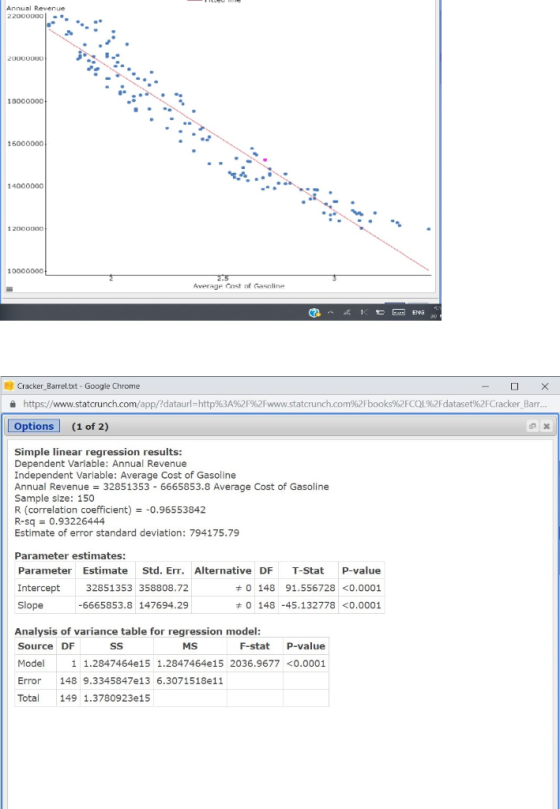This screenshot has width=560, height=809.
Task: Click the regression equation 'Annual Revenue = 32851353' line
Action: (x=171, y=487)
